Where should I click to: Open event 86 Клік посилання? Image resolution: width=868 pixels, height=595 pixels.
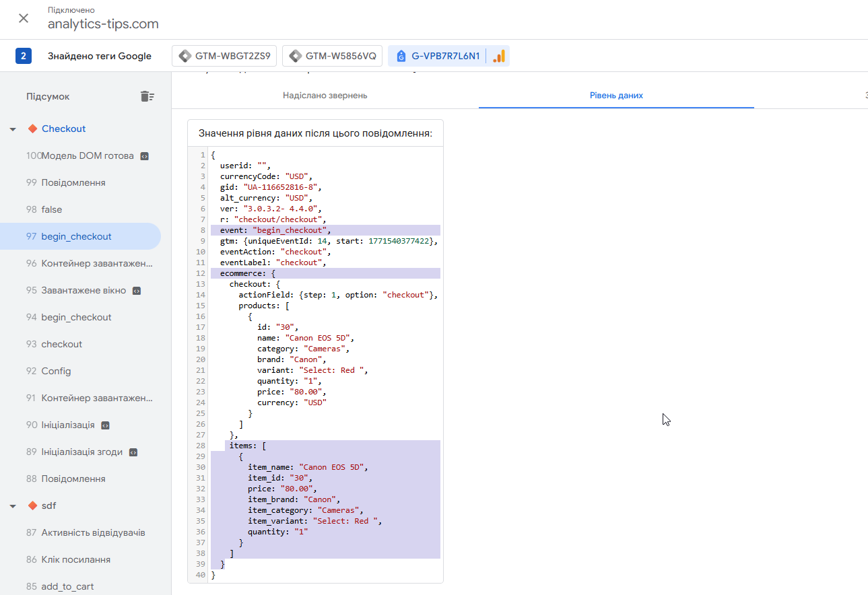(x=75, y=559)
